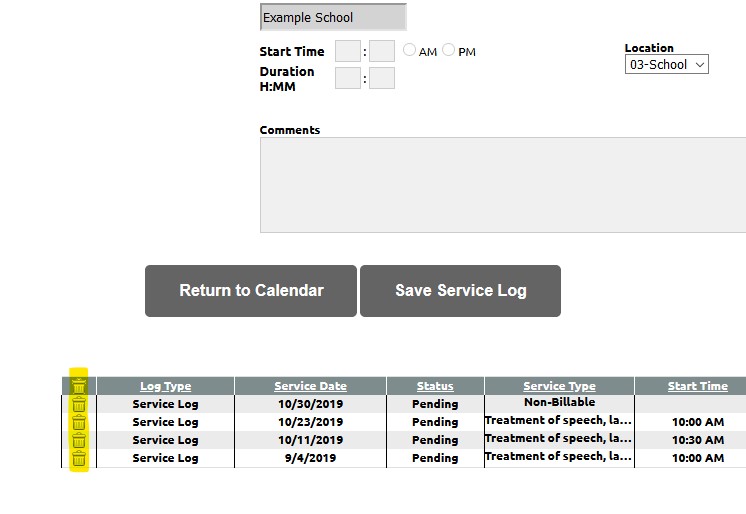The height and width of the screenshot is (514, 746).
Task: Select the AM radio button
Action: 410,49
